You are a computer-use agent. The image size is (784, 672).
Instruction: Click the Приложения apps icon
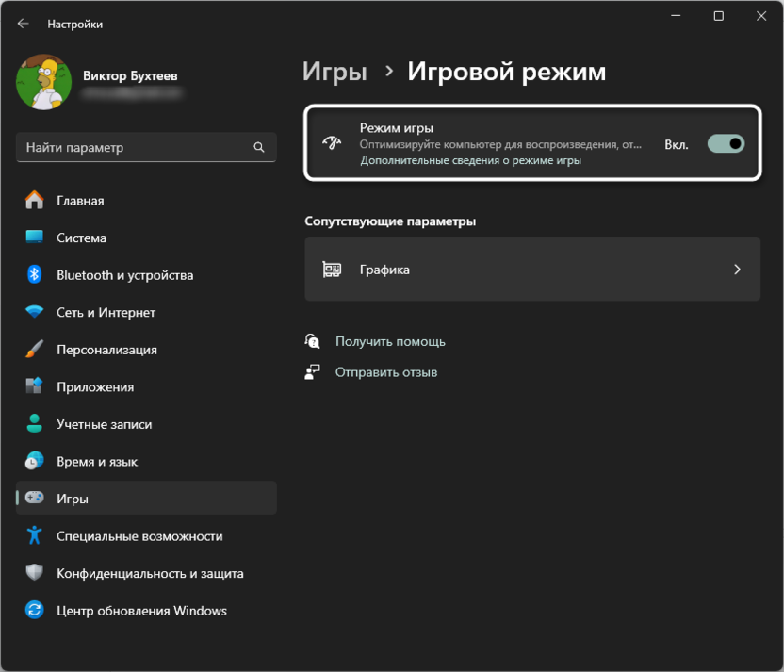35,386
